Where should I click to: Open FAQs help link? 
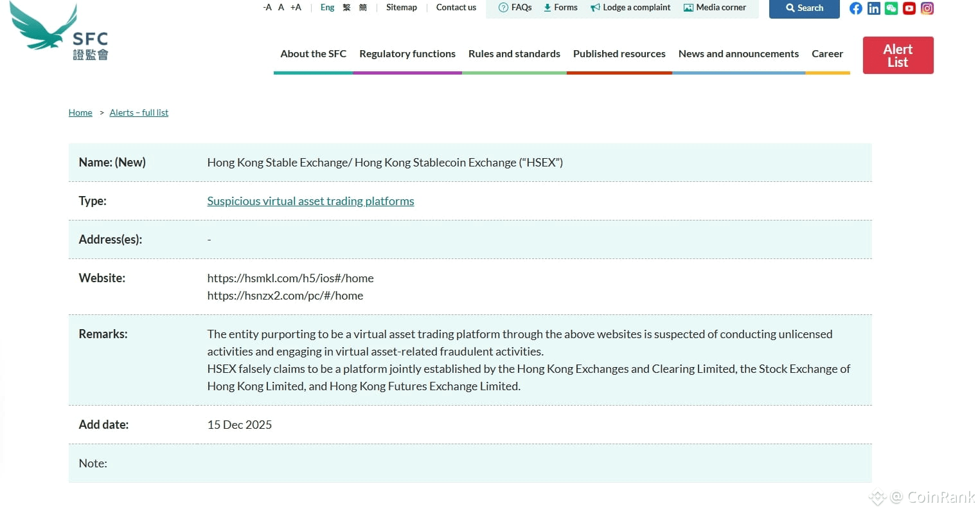point(515,8)
